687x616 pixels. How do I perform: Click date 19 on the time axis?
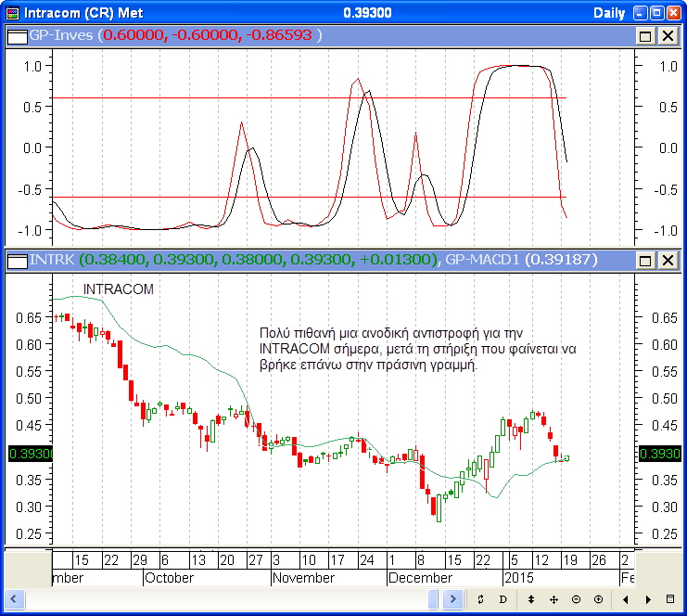(x=570, y=560)
